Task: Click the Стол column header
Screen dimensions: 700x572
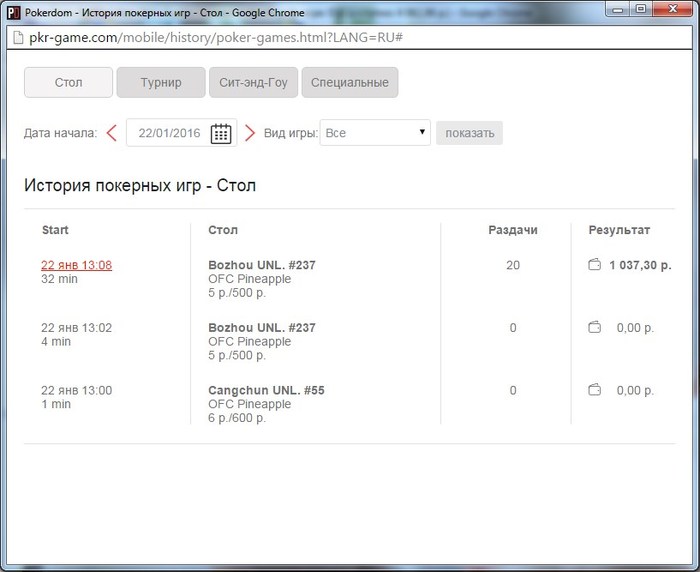Action: (223, 230)
